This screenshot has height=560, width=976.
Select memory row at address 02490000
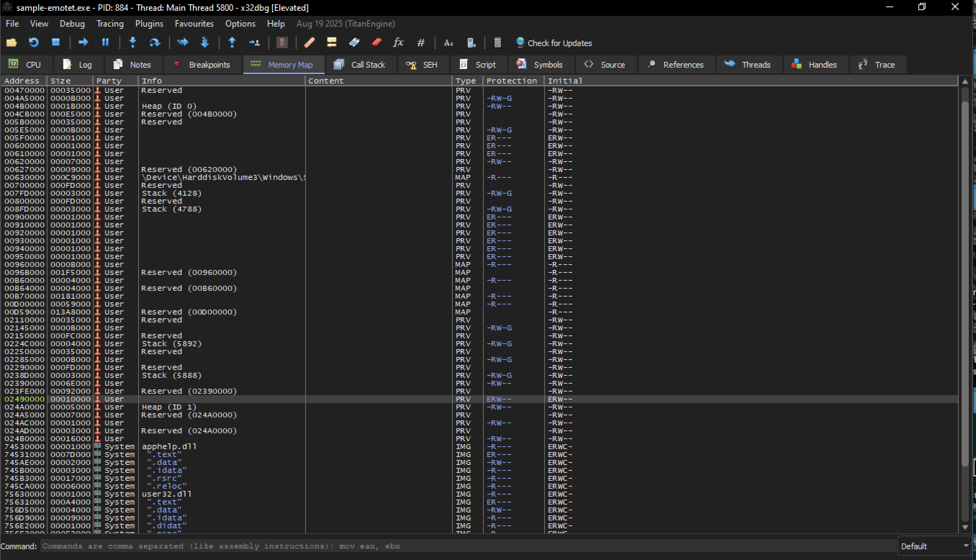point(479,399)
